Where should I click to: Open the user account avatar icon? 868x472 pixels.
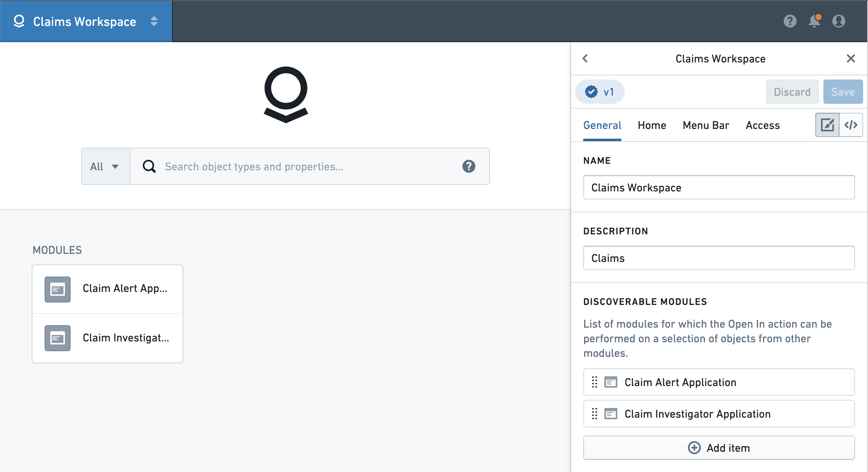coord(839,21)
